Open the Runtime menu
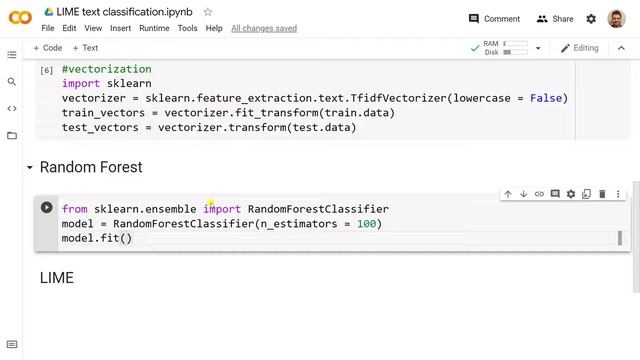The height and width of the screenshot is (360, 640). pos(154,28)
